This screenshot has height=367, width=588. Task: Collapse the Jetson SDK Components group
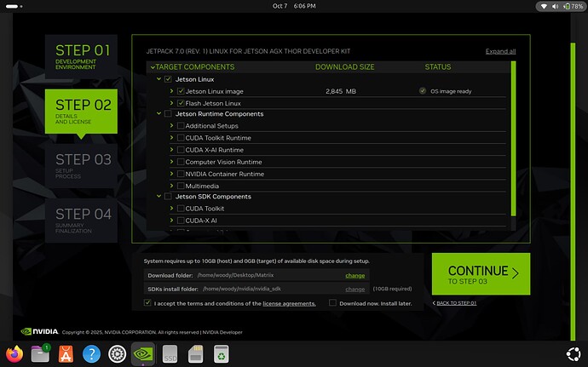click(x=159, y=196)
